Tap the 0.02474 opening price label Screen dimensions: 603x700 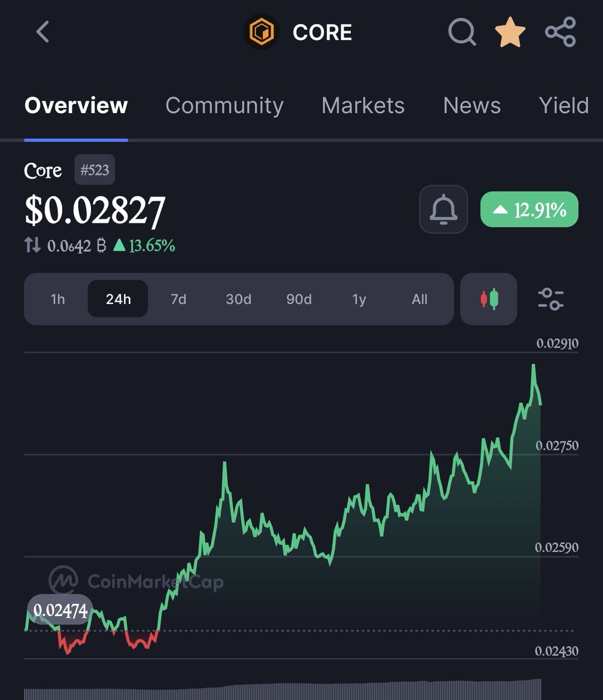click(x=60, y=611)
